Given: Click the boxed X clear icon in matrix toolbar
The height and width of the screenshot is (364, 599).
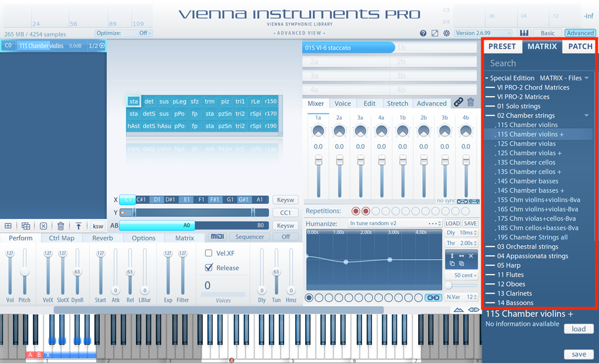Looking at the screenshot, I should tap(43, 226).
